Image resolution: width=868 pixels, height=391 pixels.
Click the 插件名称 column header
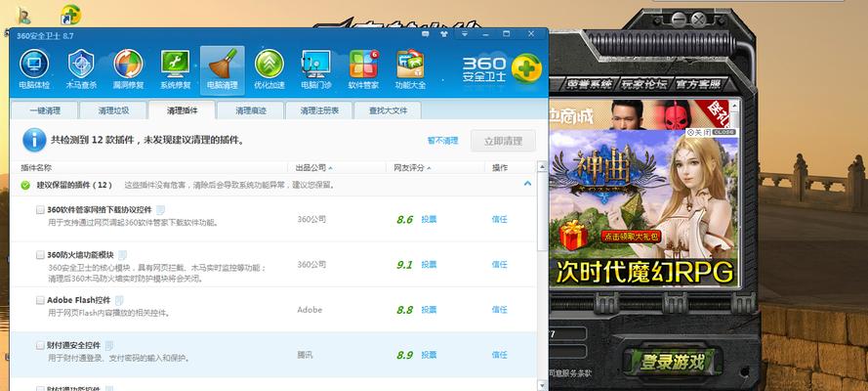[x=36, y=168]
